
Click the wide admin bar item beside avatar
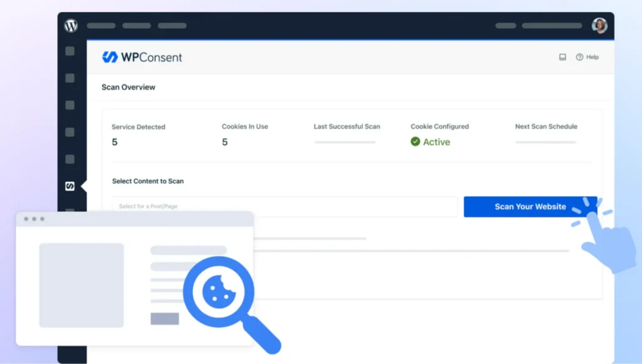[552, 26]
